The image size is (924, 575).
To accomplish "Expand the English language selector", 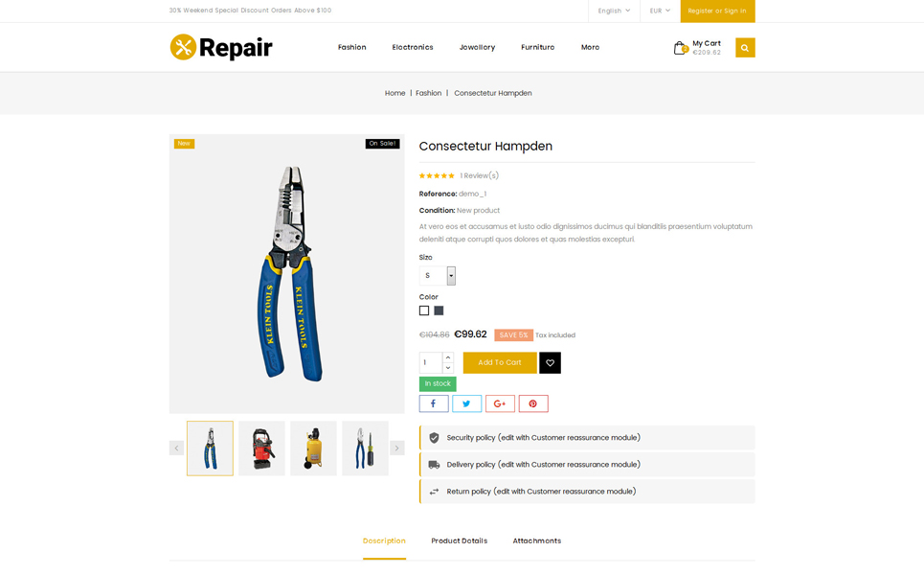I will coord(614,11).
